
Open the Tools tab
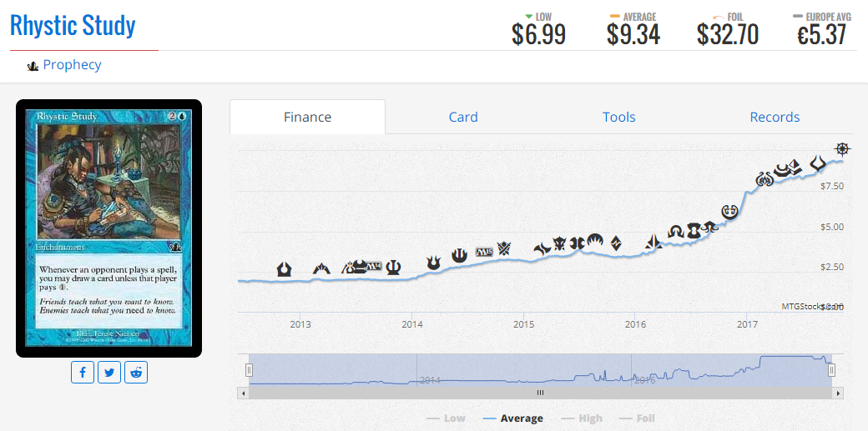coord(619,117)
